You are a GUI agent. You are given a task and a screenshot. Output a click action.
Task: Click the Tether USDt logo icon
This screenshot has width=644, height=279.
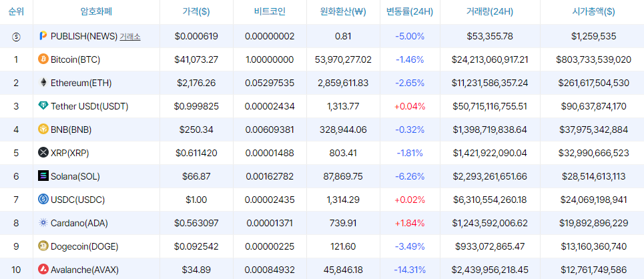point(43,106)
